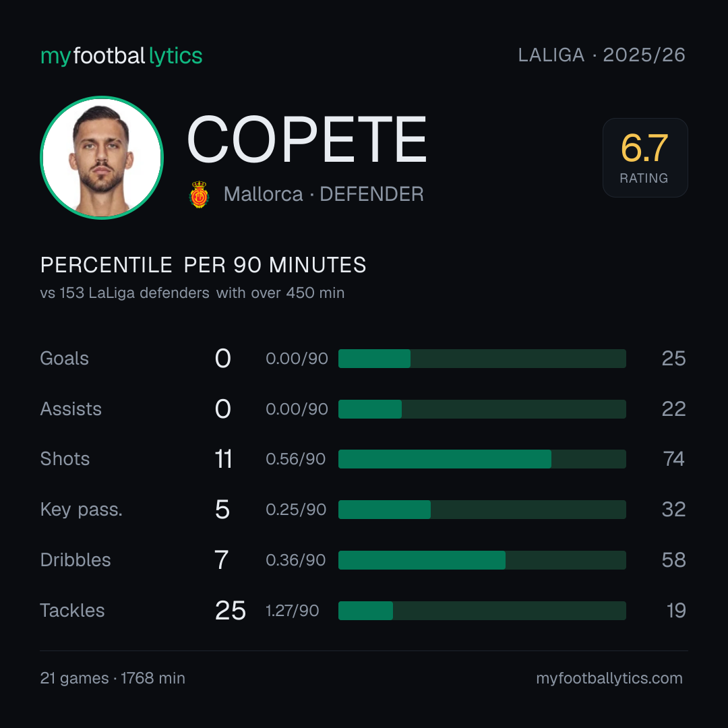728x728 pixels.
Task: Click the LALIGA 2025/26 season label
Action: click(x=601, y=55)
